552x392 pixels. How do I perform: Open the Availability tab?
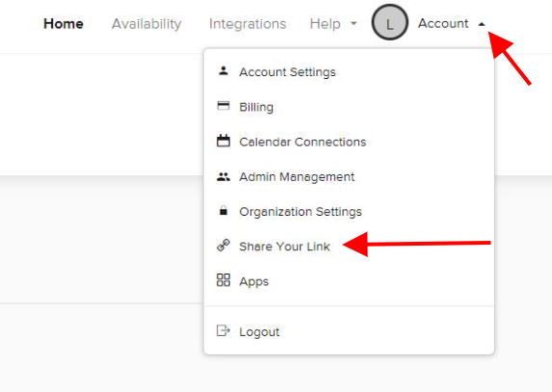[x=146, y=23]
